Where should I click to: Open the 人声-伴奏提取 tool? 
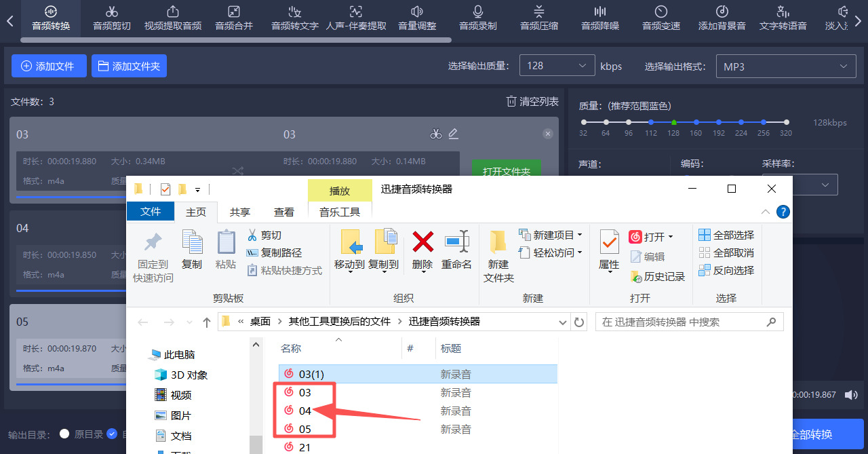click(356, 18)
